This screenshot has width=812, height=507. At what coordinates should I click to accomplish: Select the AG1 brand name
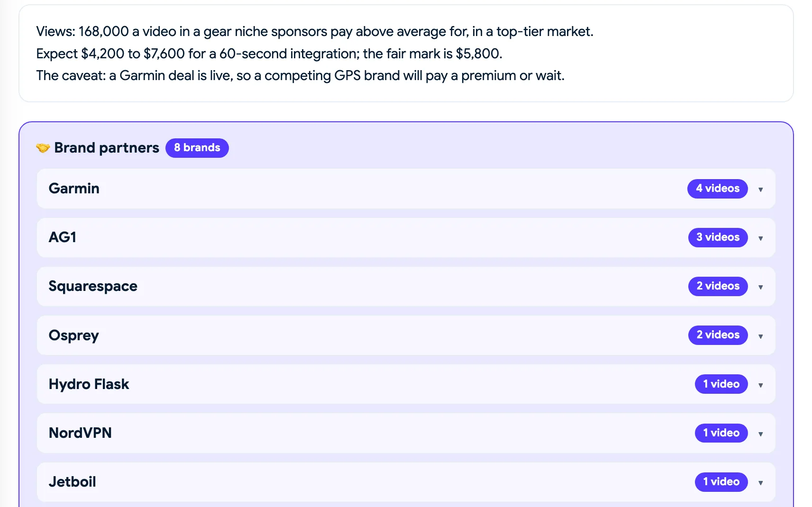[x=63, y=237]
